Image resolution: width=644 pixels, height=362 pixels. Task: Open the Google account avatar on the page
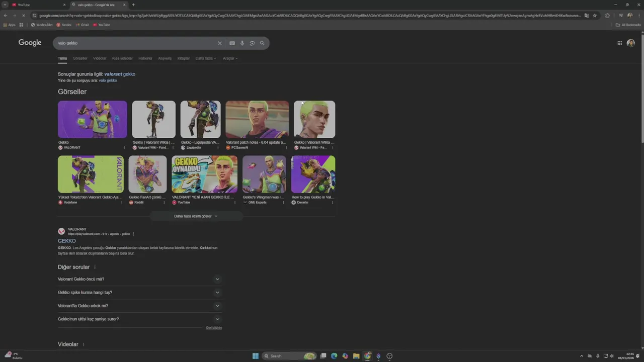coord(630,43)
